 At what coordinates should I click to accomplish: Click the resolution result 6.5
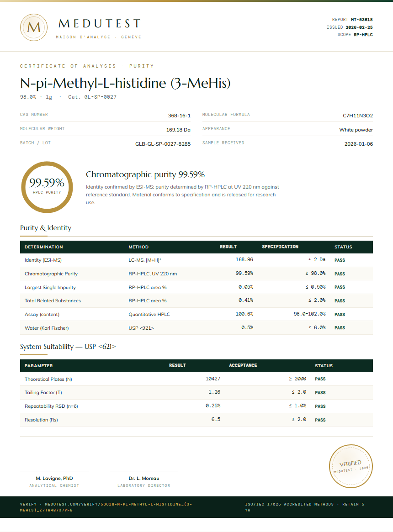[216, 419]
